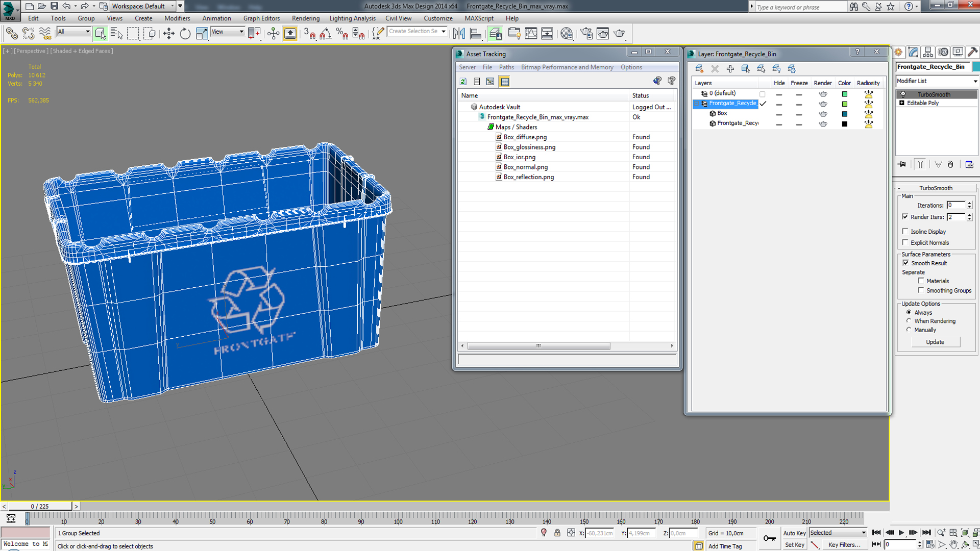Toggle the Angle Snap tool
980x551 pixels.
click(326, 34)
